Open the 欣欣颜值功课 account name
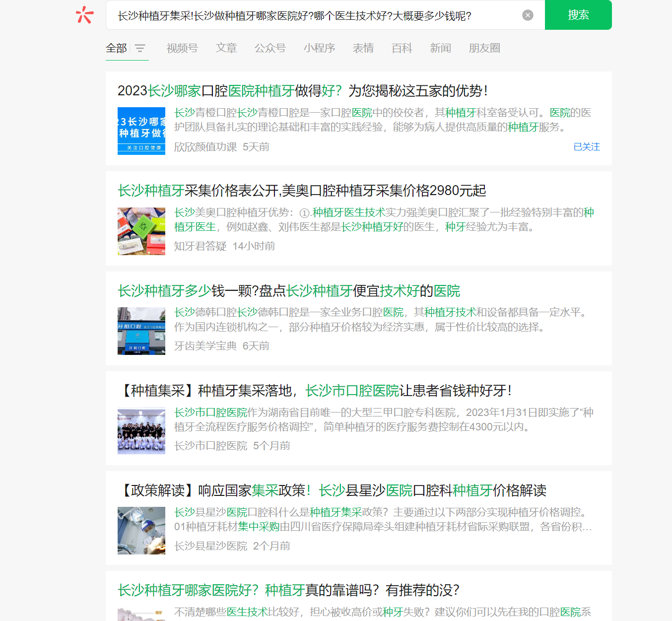The height and width of the screenshot is (621, 672). [x=205, y=147]
